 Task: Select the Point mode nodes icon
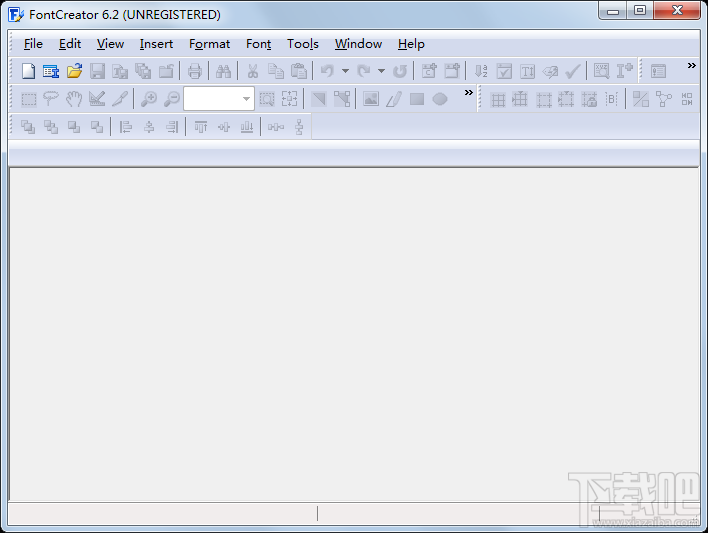[342, 99]
